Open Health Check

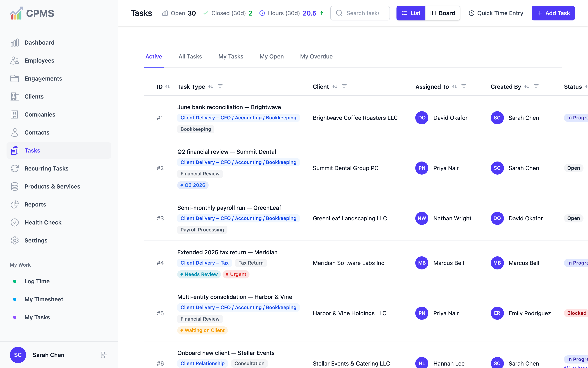click(x=59, y=223)
